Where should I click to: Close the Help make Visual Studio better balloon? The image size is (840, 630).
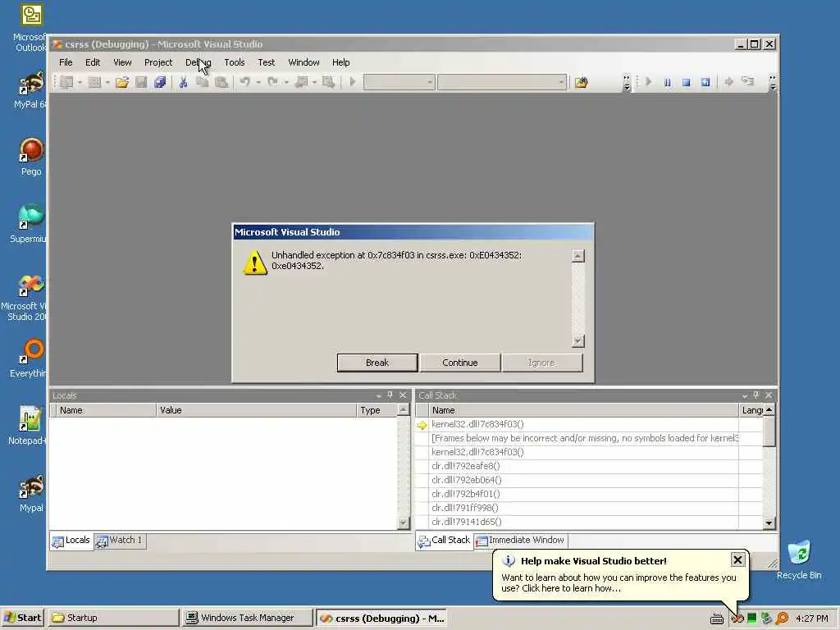click(x=737, y=559)
